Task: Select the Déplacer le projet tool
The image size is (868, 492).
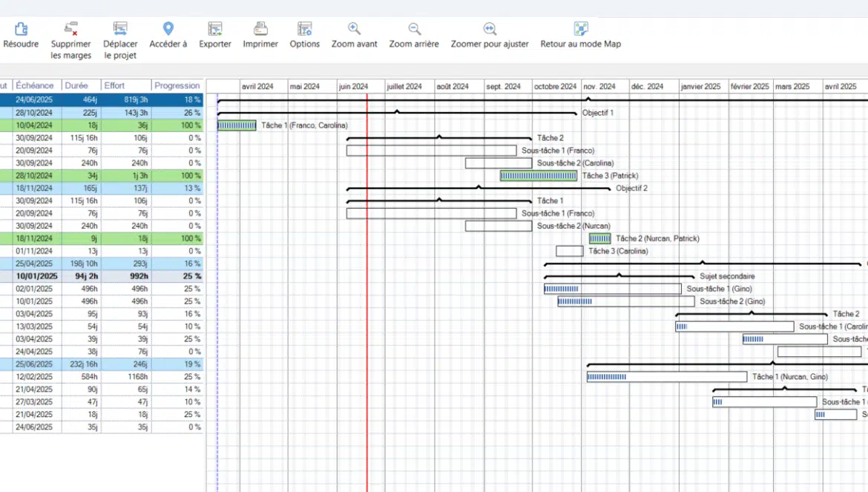Action: pos(120,29)
